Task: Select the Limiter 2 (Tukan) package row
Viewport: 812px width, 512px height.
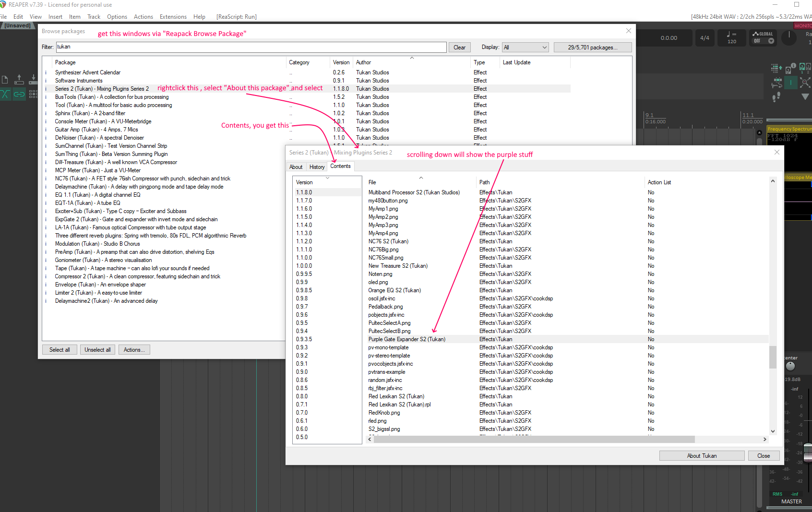Action: [x=165, y=293]
